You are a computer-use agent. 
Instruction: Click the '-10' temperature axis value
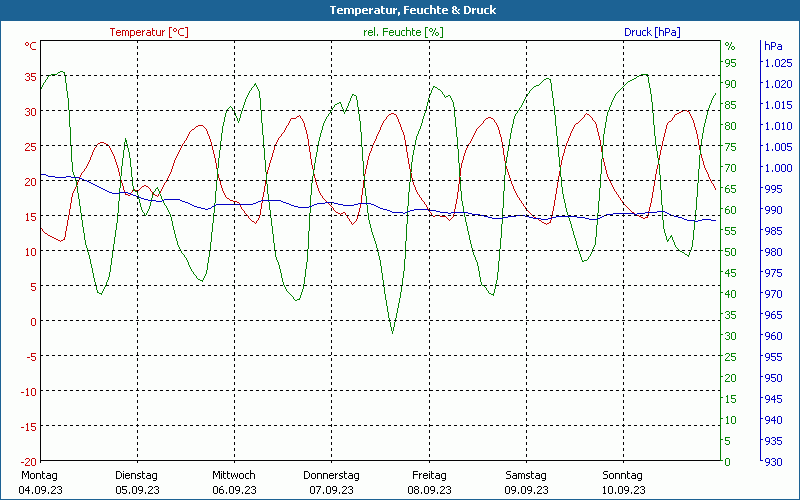click(x=29, y=392)
